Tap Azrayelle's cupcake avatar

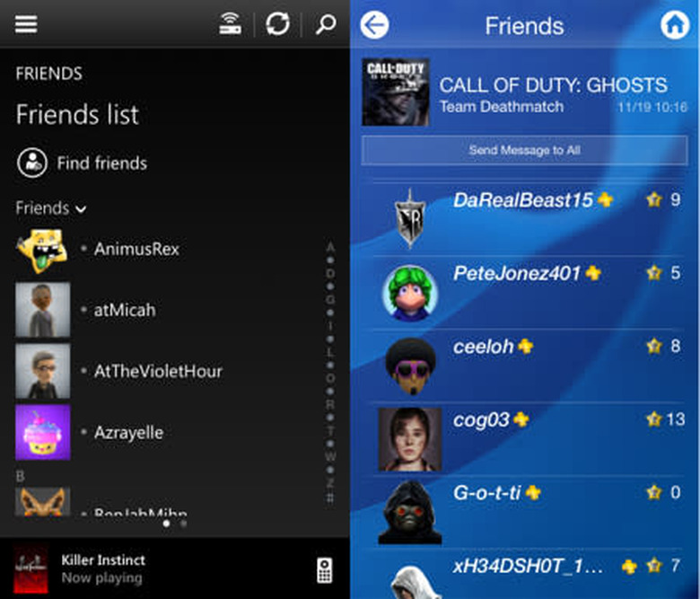point(42,432)
